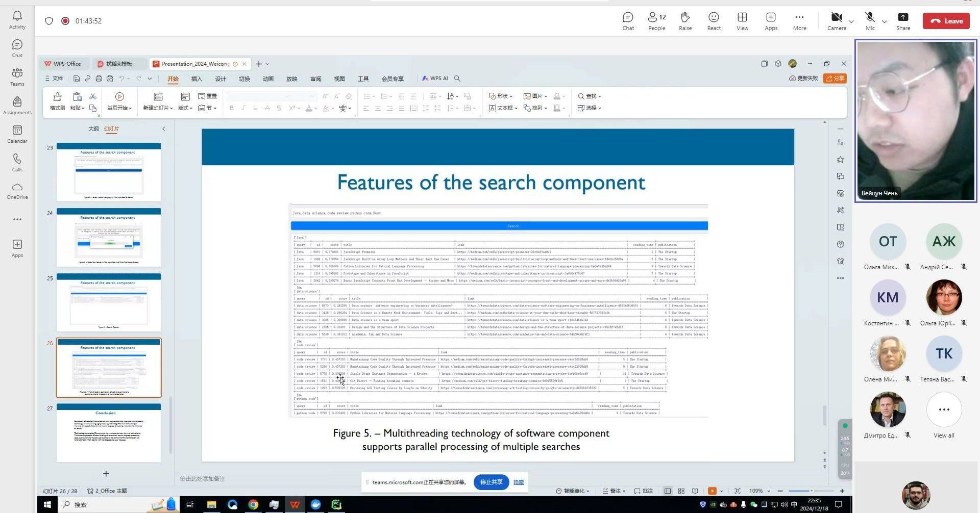
Task: Click the zoom slider in status bar
Action: pos(811,491)
